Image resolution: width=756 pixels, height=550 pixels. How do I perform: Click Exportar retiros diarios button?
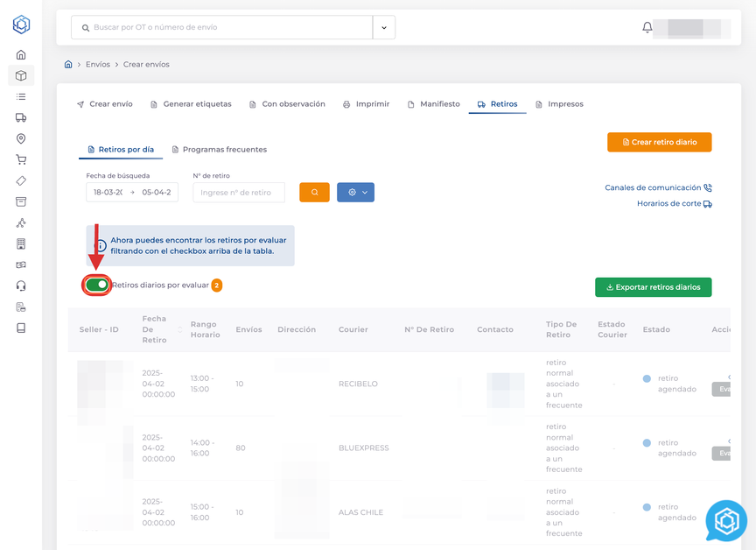pos(653,286)
